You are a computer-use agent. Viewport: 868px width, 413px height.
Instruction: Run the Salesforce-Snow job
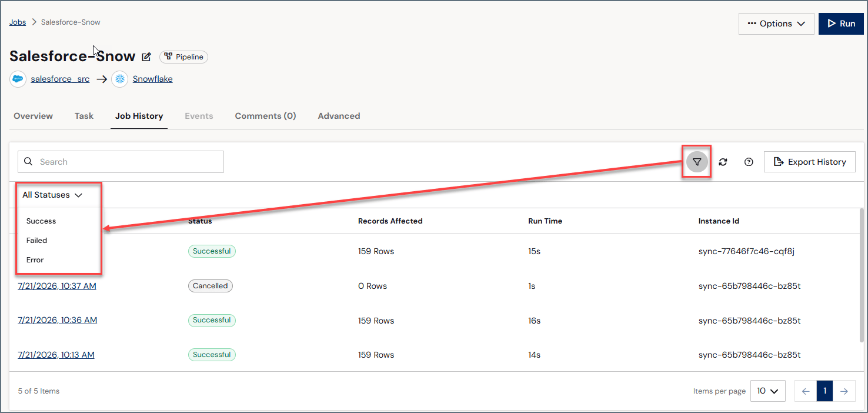tap(841, 24)
